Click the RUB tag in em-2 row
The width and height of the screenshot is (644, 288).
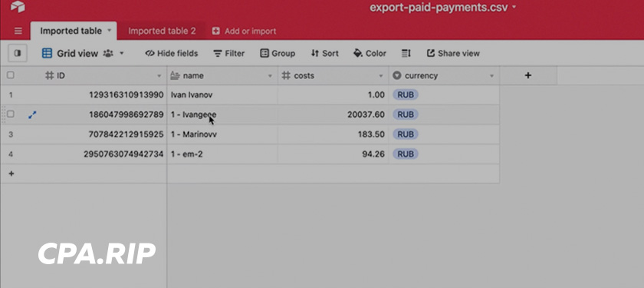406,154
